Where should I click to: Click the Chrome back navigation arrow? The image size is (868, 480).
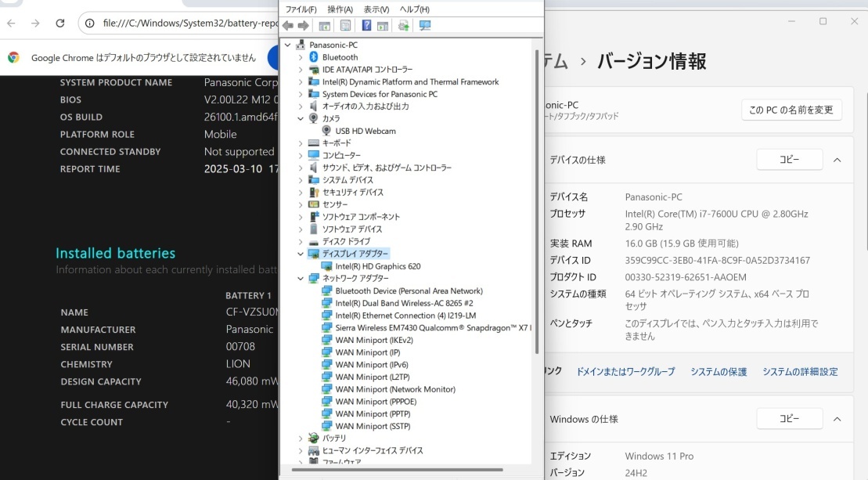[x=11, y=23]
